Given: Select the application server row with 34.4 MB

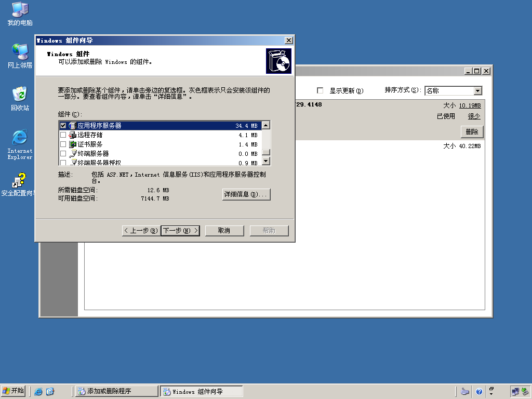Looking at the screenshot, I should click(160, 126).
